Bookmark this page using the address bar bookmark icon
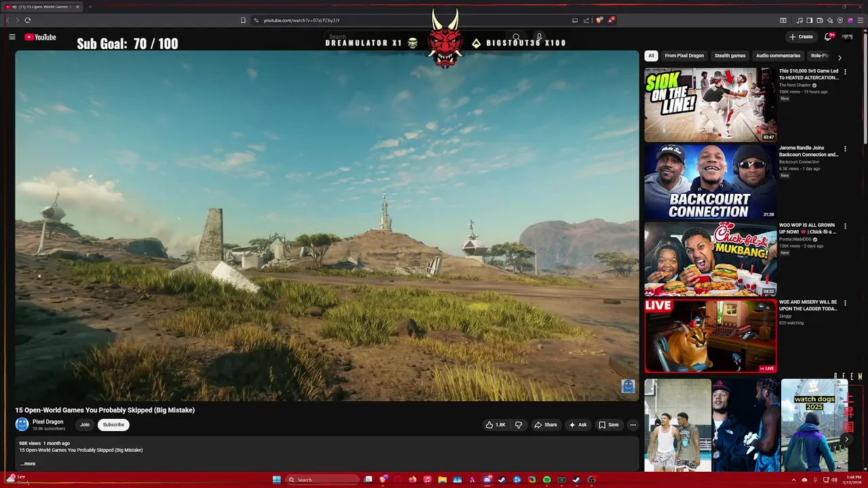 click(243, 20)
